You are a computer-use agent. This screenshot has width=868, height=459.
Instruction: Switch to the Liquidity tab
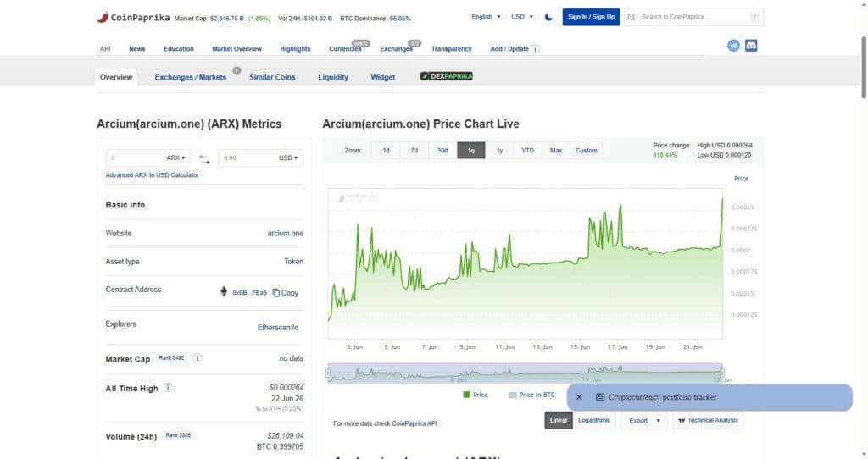pyautogui.click(x=333, y=77)
